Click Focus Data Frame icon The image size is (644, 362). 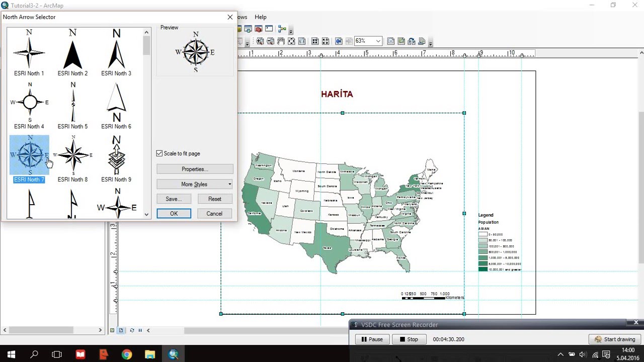click(401, 41)
